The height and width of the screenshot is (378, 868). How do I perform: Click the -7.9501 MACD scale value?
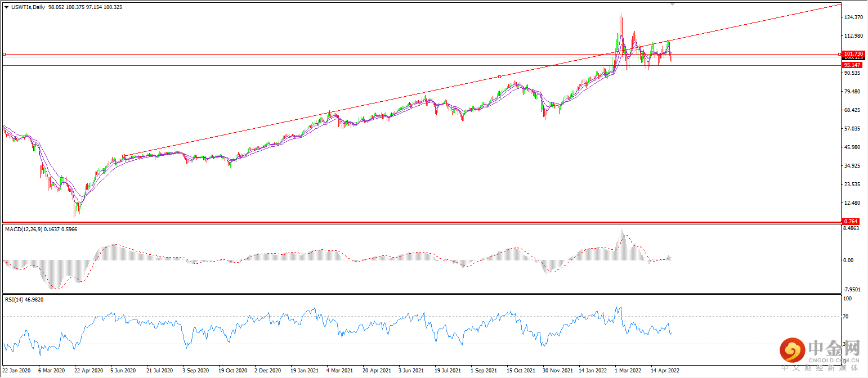coord(852,289)
